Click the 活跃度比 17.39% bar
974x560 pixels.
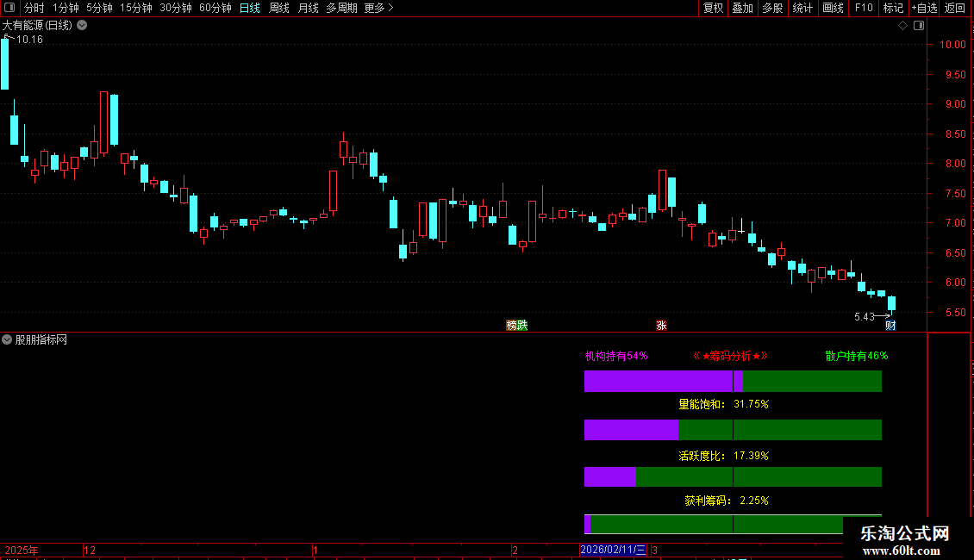tap(733, 476)
